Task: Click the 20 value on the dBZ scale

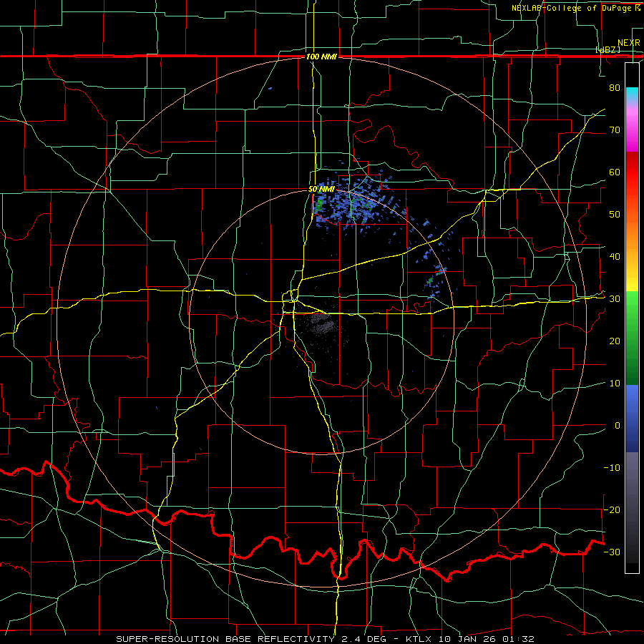Action: pyautogui.click(x=615, y=341)
